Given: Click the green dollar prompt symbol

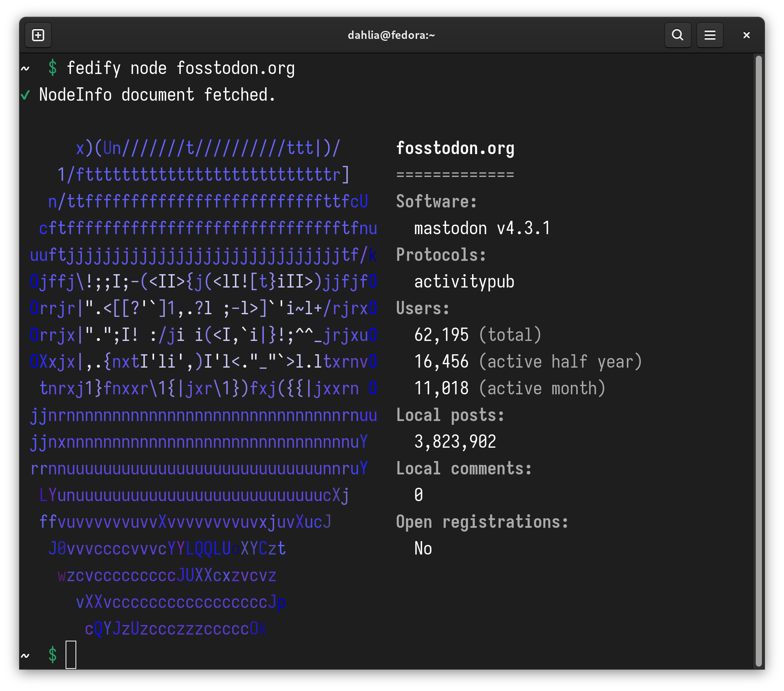Looking at the screenshot, I should point(53,68).
